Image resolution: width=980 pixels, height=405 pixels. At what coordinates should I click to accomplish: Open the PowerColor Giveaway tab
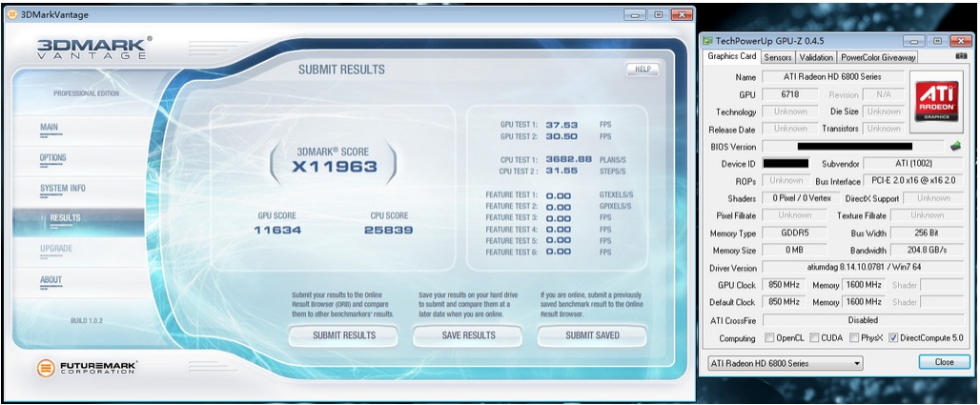(878, 57)
